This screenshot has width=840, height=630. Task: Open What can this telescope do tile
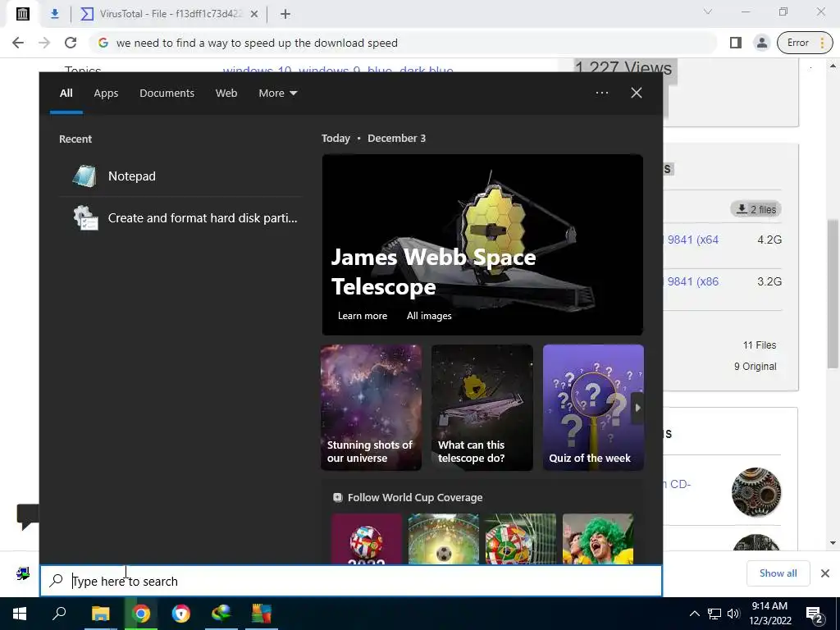(x=482, y=408)
